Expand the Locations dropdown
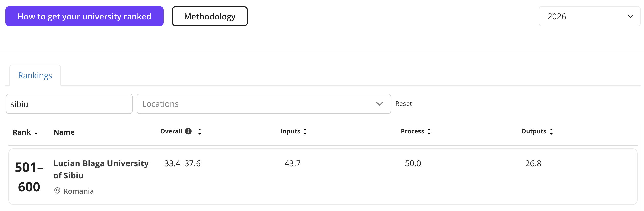Screen dimensions: 644x211 [x=263, y=104]
